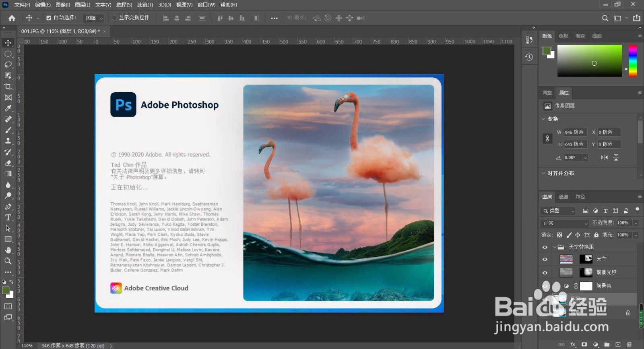Select the Eyedropper tool
Image resolution: width=644 pixels, height=349 pixels.
coord(8,108)
